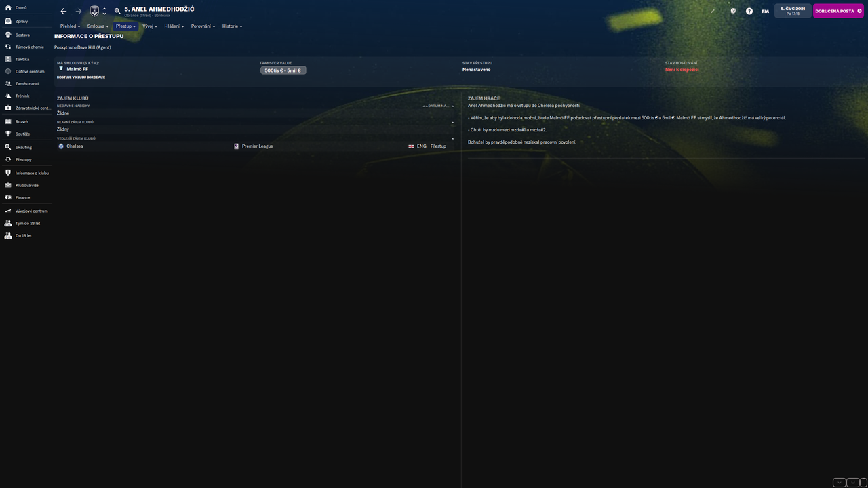Open the Smlouva tab
Viewport: 868px width, 488px height.
97,26
